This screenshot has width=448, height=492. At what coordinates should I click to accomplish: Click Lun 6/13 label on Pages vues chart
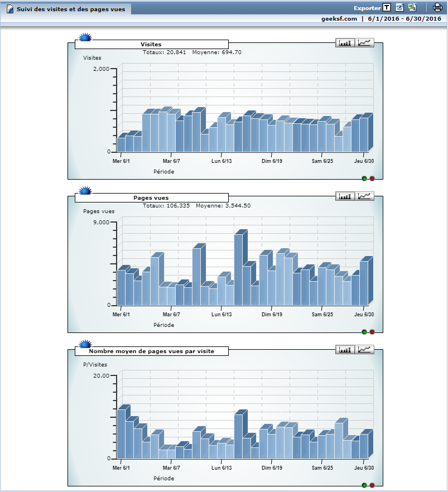point(221,315)
